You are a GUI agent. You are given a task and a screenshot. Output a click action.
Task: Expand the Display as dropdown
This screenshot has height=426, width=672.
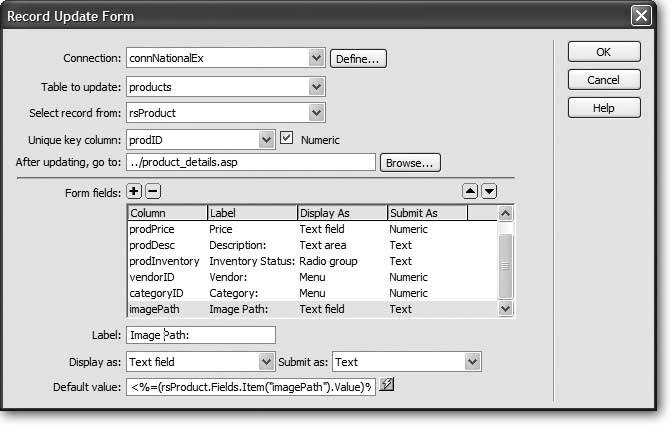tap(266, 361)
